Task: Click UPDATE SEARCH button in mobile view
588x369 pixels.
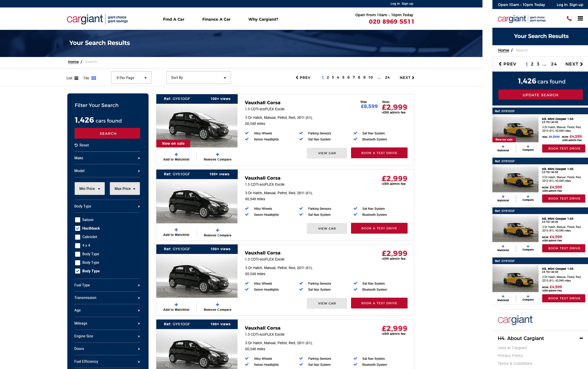Action: point(540,95)
